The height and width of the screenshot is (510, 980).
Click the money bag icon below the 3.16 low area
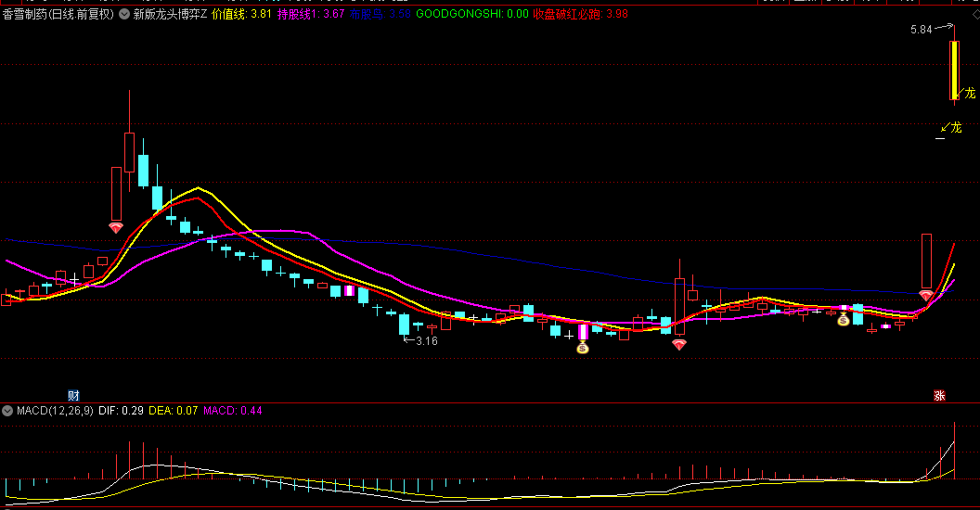point(583,347)
